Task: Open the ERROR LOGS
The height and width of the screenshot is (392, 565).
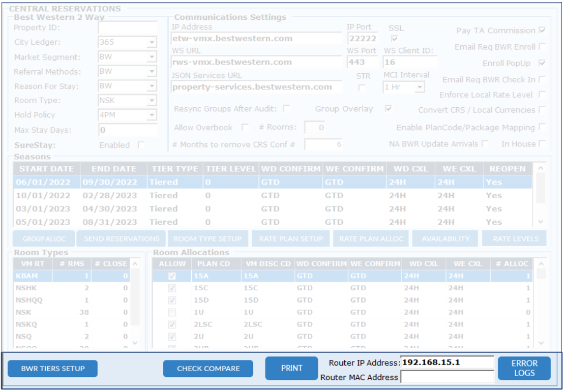Action: click(524, 368)
